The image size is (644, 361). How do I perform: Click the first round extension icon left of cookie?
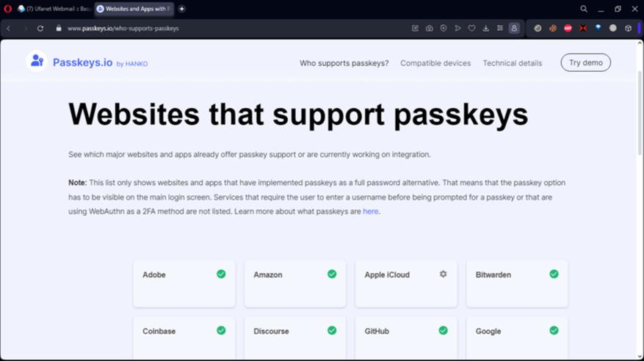click(x=538, y=29)
